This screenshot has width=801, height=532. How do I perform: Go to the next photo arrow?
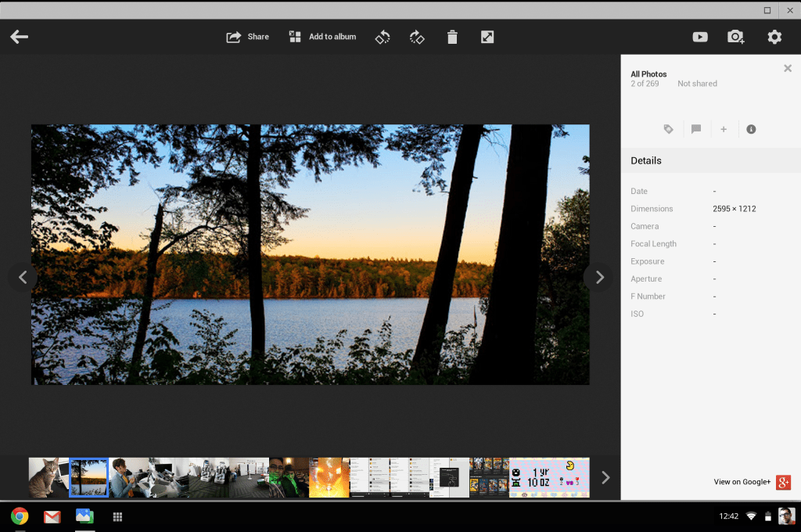599,277
